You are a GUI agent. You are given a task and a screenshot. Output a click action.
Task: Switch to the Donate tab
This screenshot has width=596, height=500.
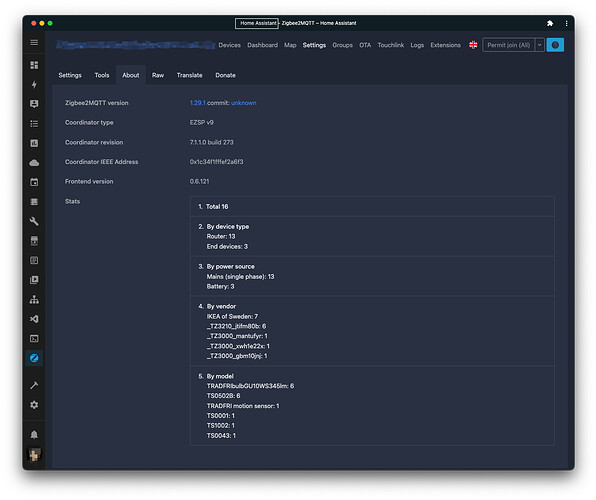(225, 75)
